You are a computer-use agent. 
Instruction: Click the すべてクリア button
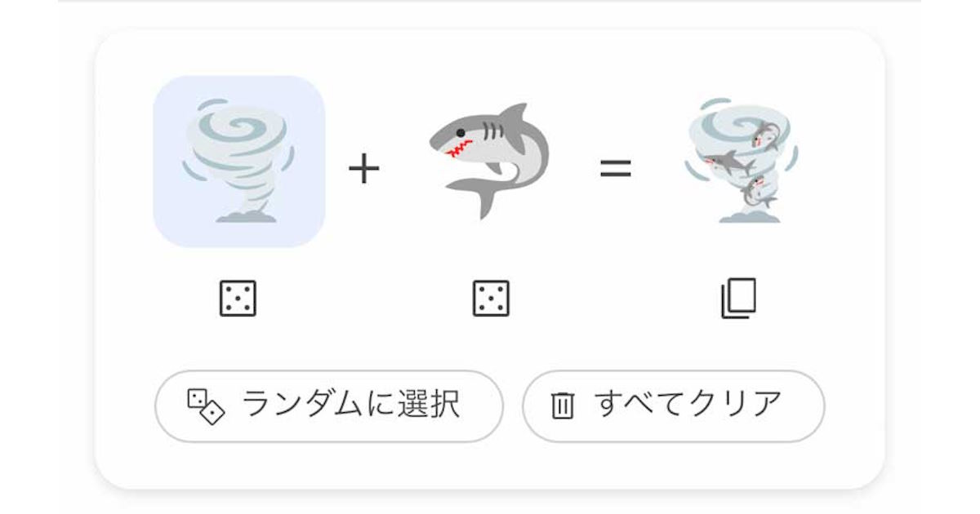pos(674,406)
